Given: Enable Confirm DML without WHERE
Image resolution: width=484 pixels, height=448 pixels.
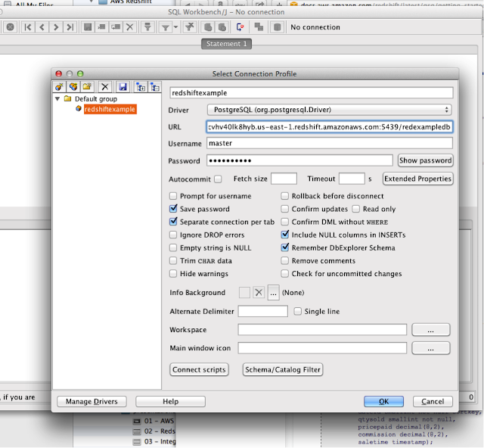Looking at the screenshot, I should (x=284, y=222).
